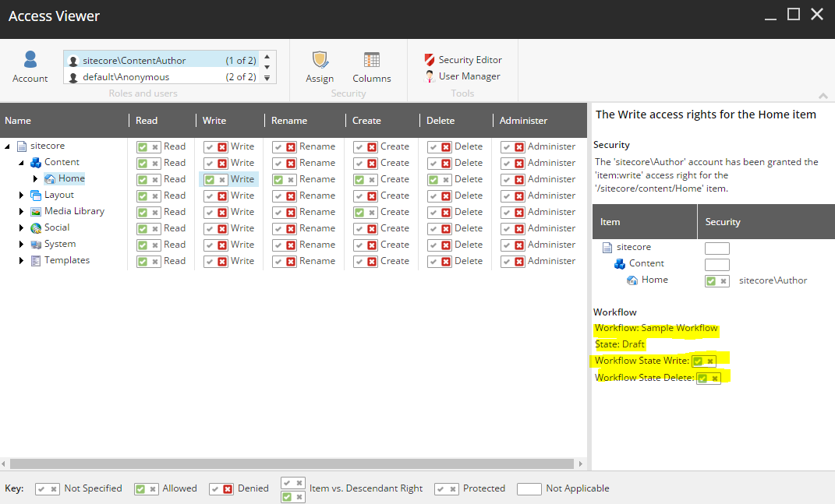835x504 pixels.
Task: Click the Name column header
Action: (18, 120)
